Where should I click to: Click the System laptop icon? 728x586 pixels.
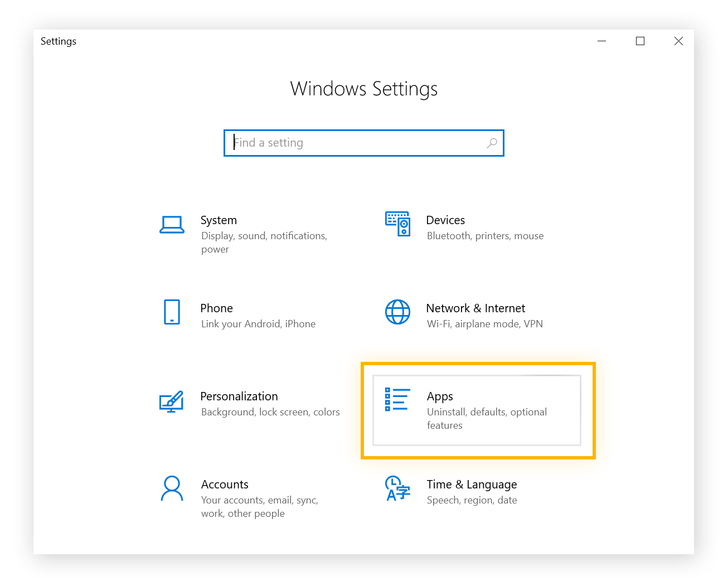172,225
